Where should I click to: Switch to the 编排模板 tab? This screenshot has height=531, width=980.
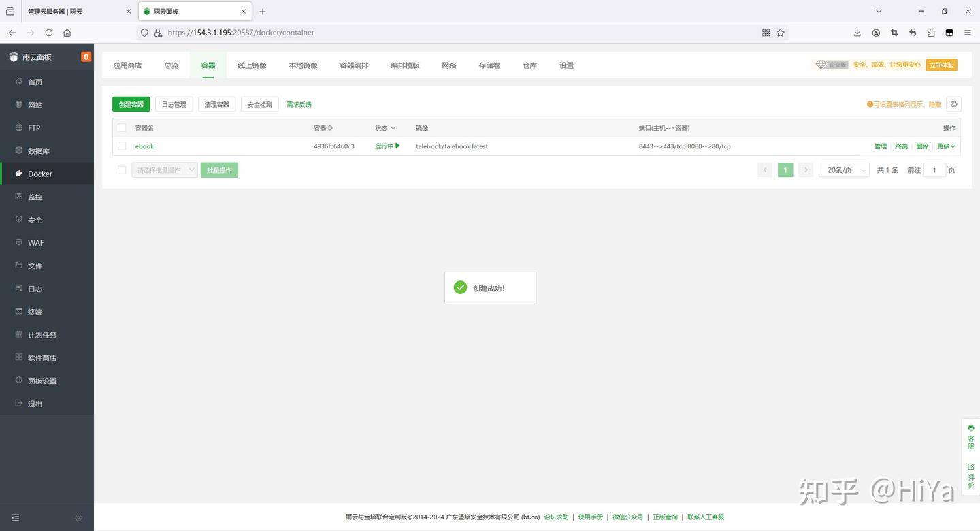(x=405, y=65)
